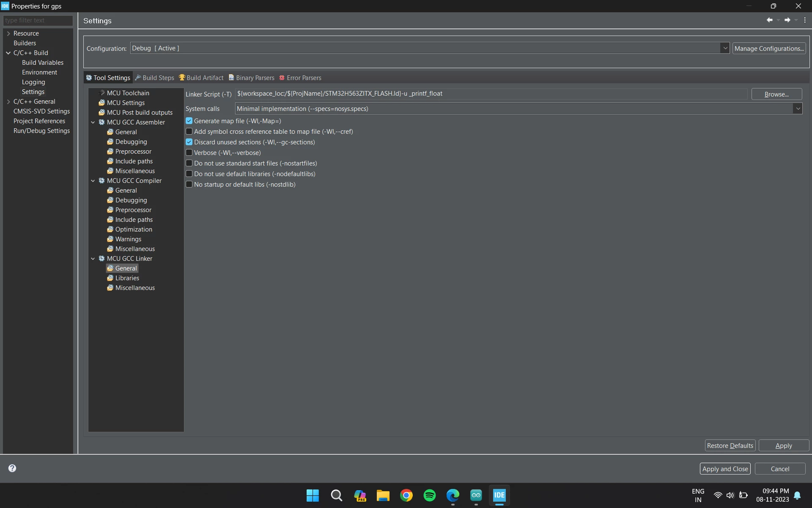This screenshot has width=812, height=508.
Task: Go back using the left arrow icon
Action: tap(769, 20)
